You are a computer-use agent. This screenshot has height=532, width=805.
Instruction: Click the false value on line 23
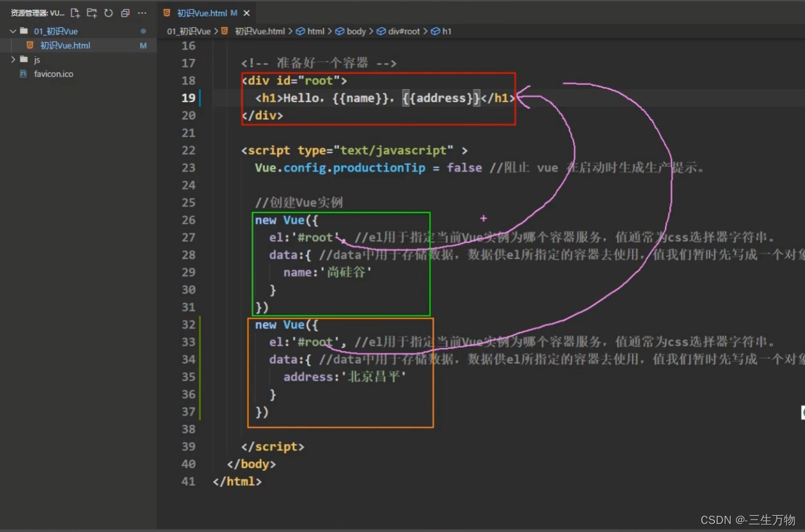465,168
